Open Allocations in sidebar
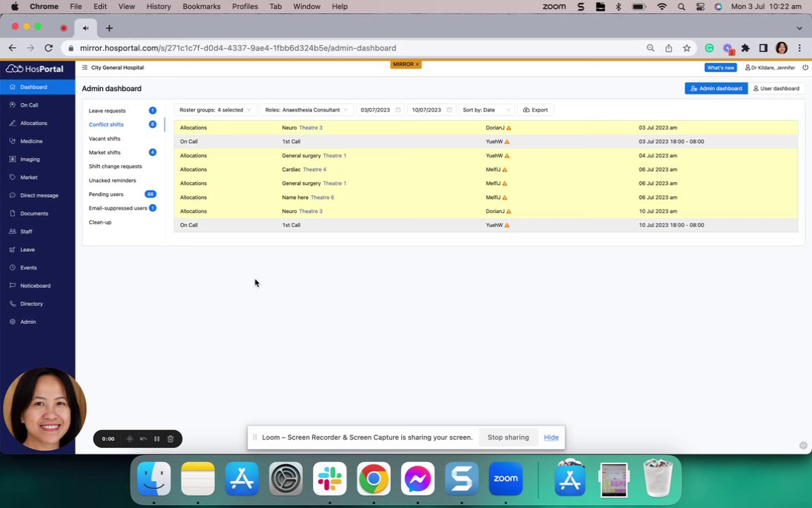The height and width of the screenshot is (508, 812). pyautogui.click(x=37, y=123)
